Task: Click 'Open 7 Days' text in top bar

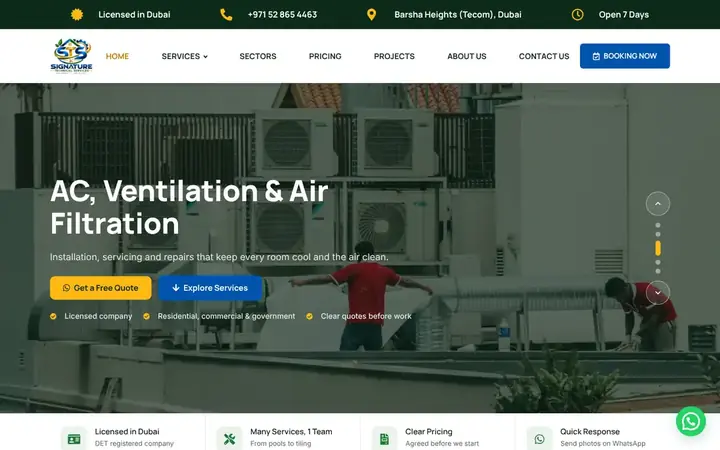Action: [x=624, y=15]
